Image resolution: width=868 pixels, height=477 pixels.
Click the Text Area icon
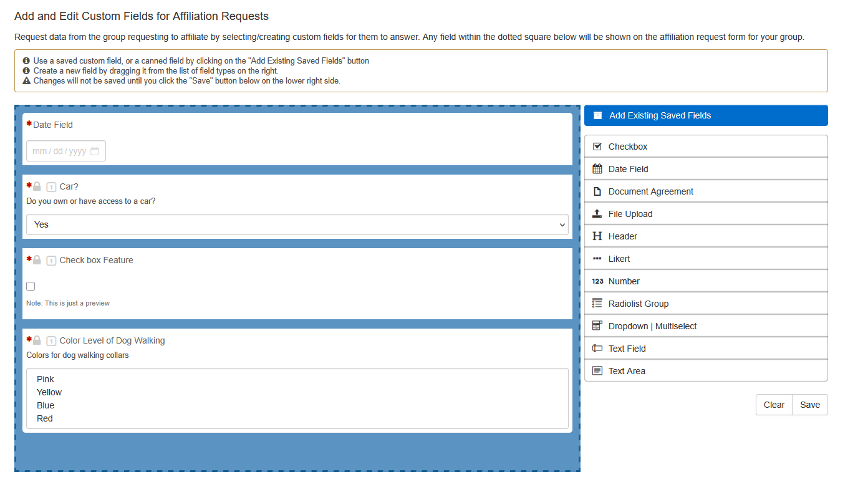pyautogui.click(x=597, y=371)
